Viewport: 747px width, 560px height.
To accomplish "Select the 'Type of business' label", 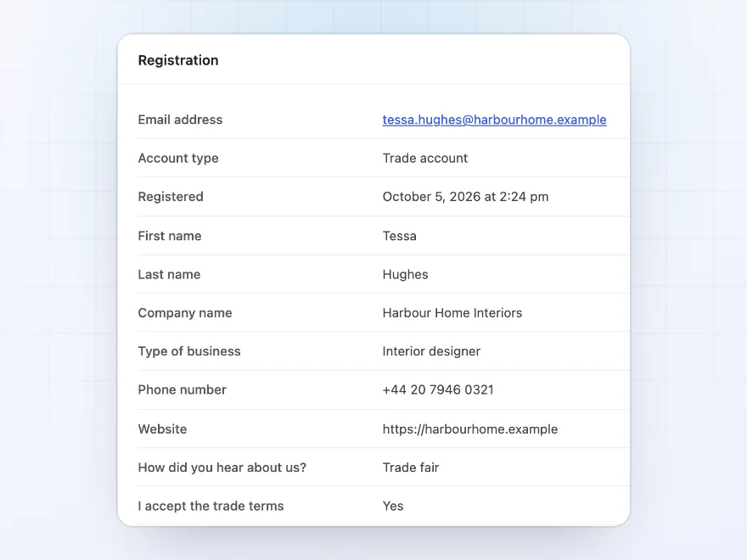I will click(189, 351).
